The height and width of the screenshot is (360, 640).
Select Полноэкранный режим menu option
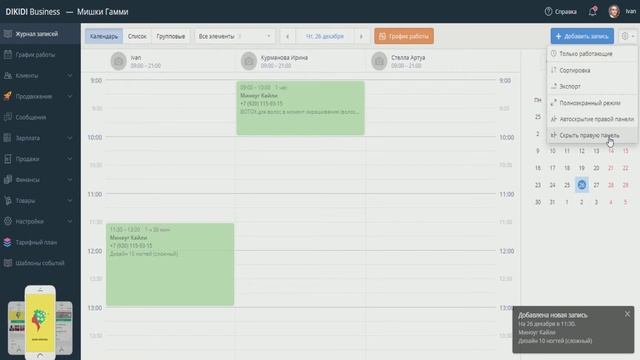point(592,103)
